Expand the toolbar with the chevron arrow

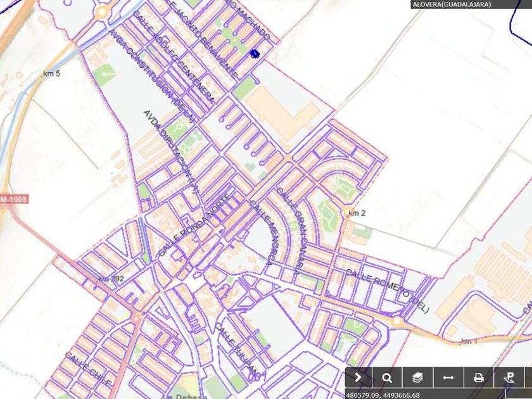click(358, 377)
